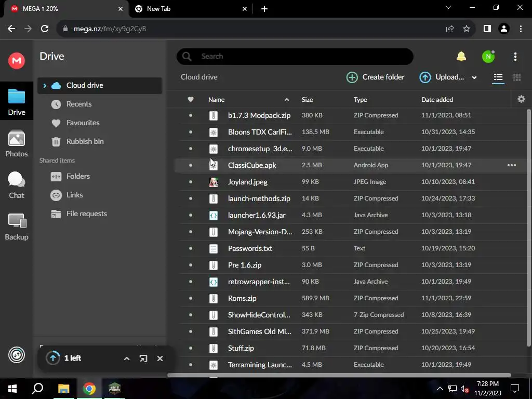This screenshot has height=399, width=532.
Task: Switch to list view
Action: pos(498,77)
